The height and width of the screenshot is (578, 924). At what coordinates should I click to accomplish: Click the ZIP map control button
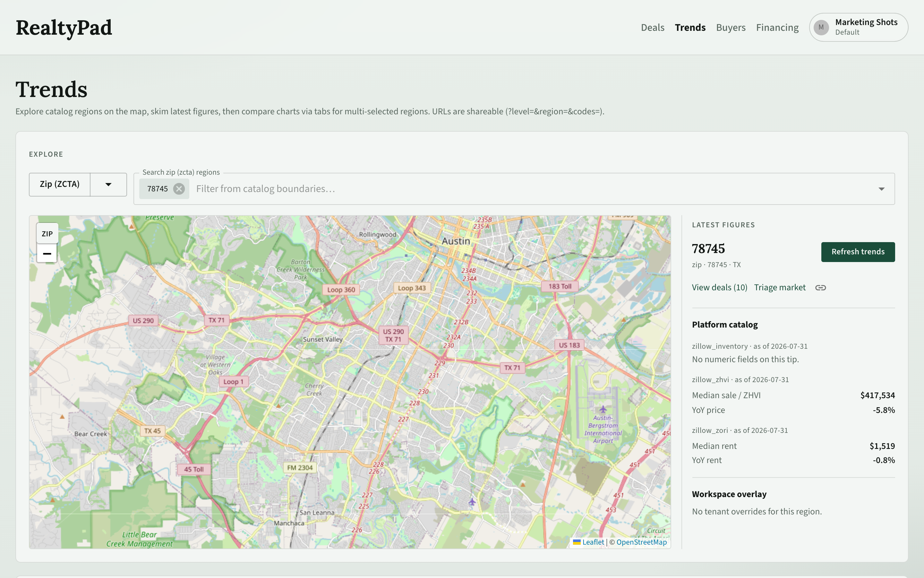(x=47, y=233)
